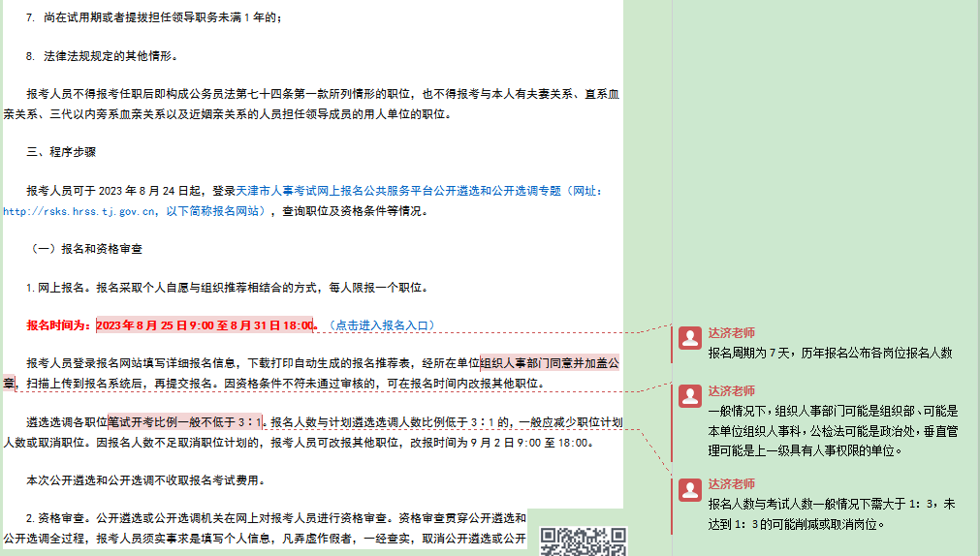Click the 三、程序步骤 section heading

click(x=61, y=152)
